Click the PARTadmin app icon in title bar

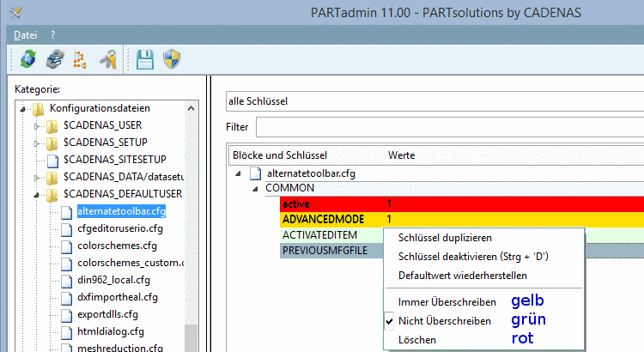15,13
